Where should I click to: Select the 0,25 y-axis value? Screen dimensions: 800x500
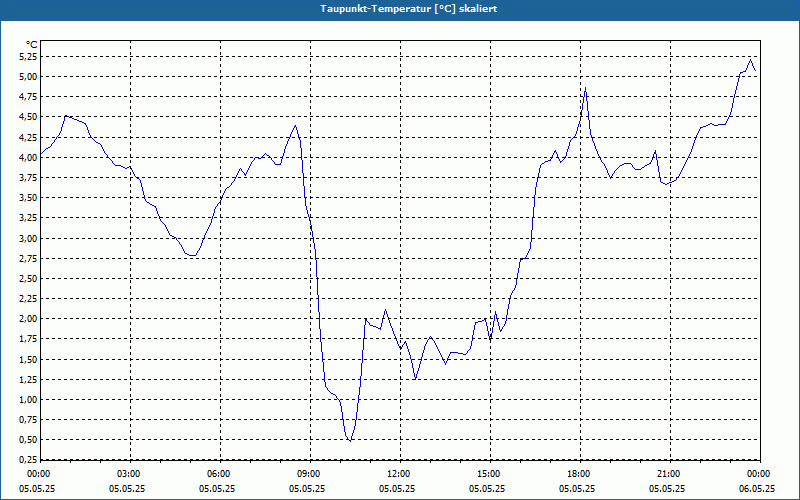point(27,460)
